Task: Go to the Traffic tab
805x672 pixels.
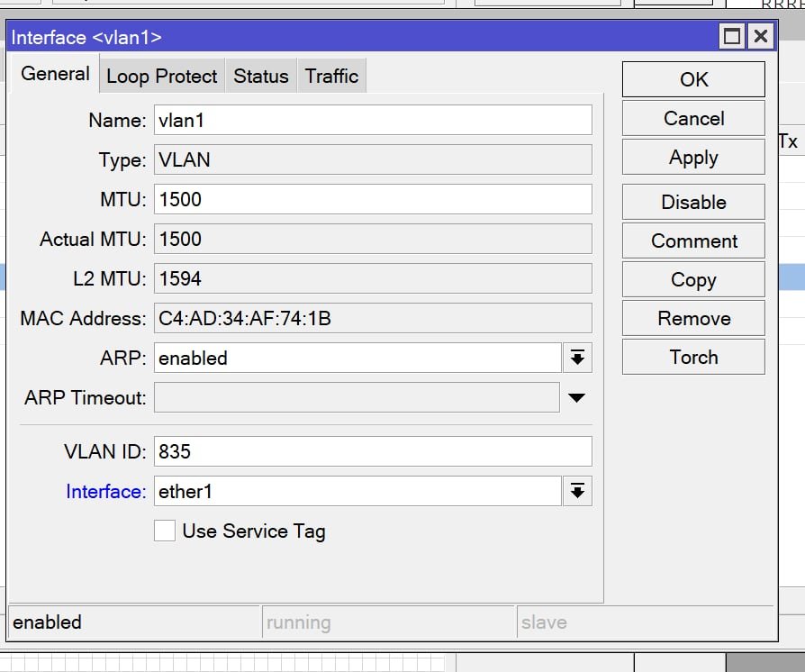Action: 331,77
